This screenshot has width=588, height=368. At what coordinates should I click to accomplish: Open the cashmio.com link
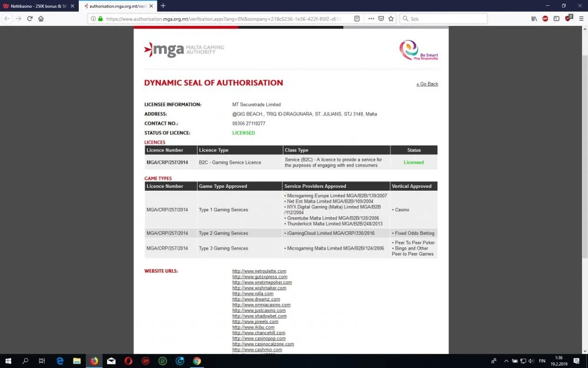point(257,350)
